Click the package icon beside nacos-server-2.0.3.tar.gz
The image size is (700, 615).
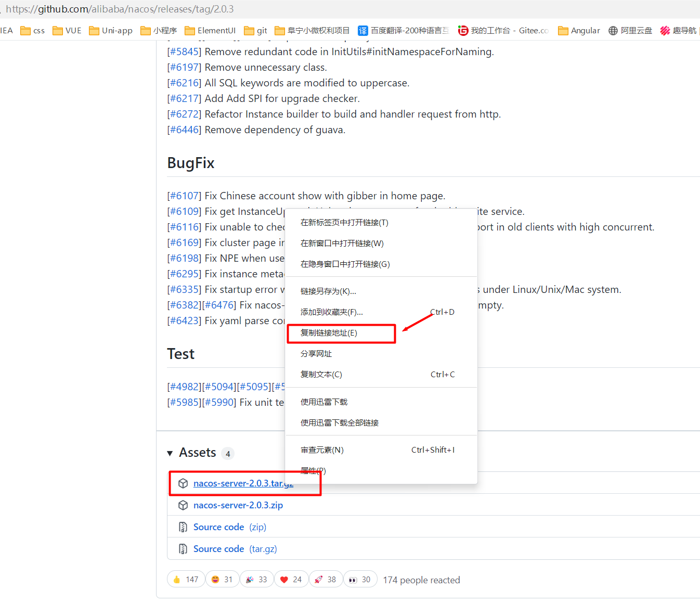183,483
